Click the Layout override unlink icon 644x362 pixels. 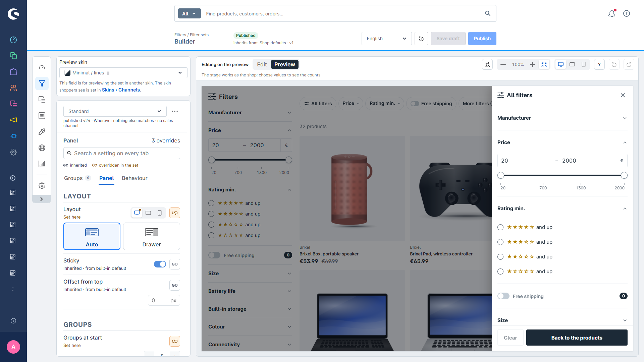175,213
